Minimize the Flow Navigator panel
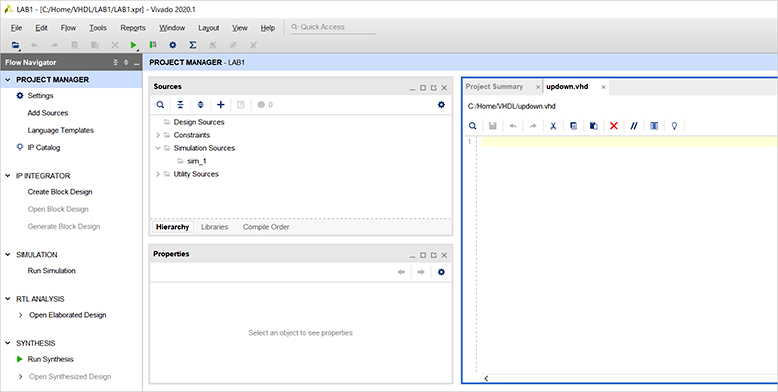Image resolution: width=778 pixels, height=392 pixels. pos(136,63)
